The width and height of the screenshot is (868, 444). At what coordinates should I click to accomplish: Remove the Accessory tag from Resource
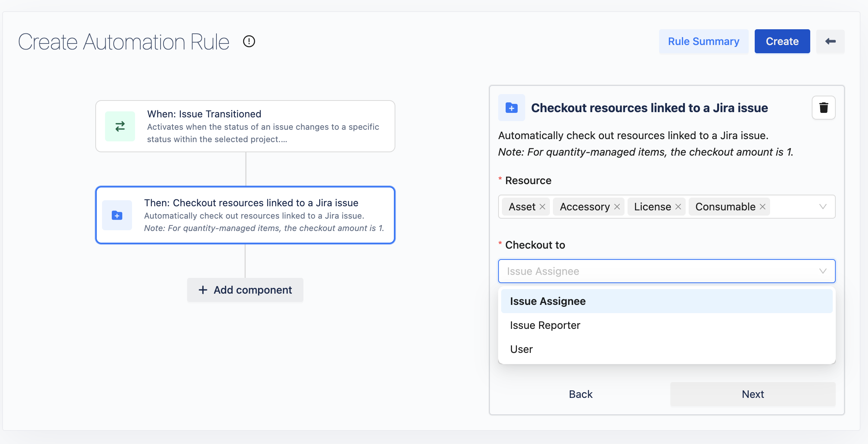pos(617,207)
